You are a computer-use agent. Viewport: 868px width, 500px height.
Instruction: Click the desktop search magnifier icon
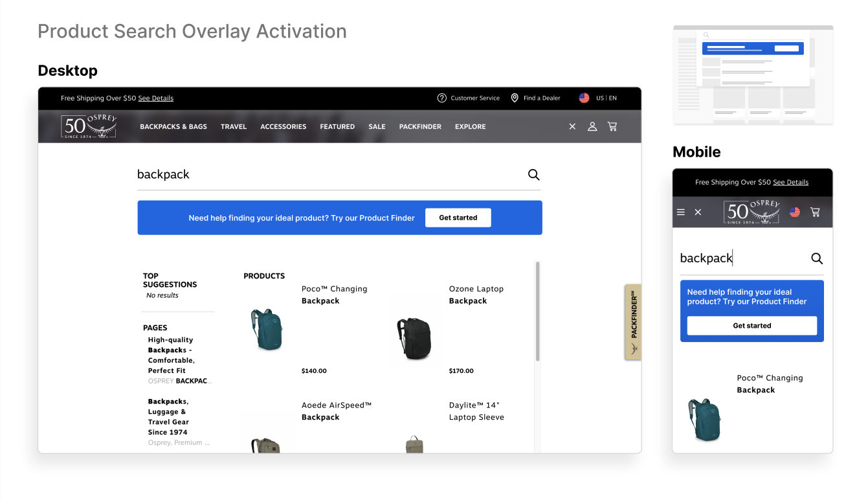533,174
